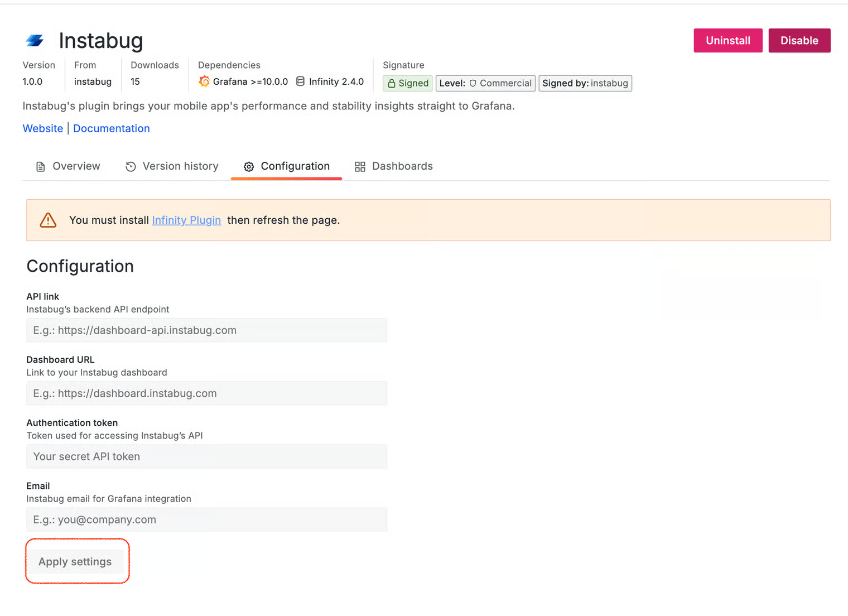Open the Documentation link
The width and height of the screenshot is (848, 616).
112,128
